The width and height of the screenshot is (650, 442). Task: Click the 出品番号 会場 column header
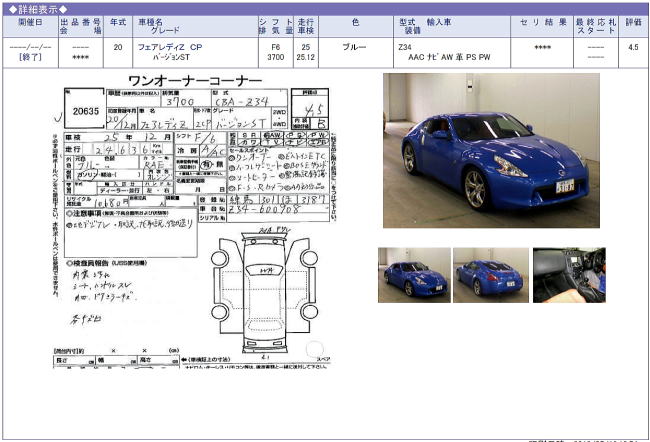click(x=81, y=26)
